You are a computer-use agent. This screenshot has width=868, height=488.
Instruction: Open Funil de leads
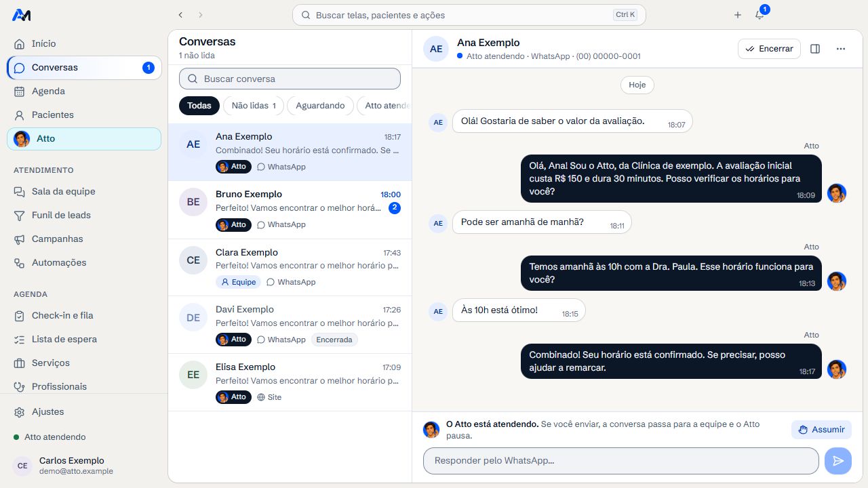tap(84, 215)
